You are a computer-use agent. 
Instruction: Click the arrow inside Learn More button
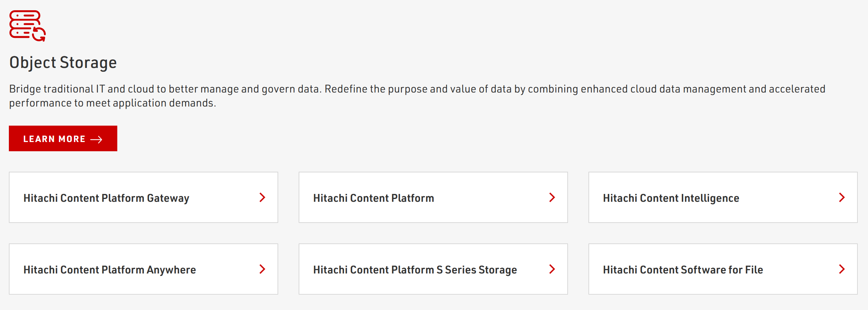point(96,139)
